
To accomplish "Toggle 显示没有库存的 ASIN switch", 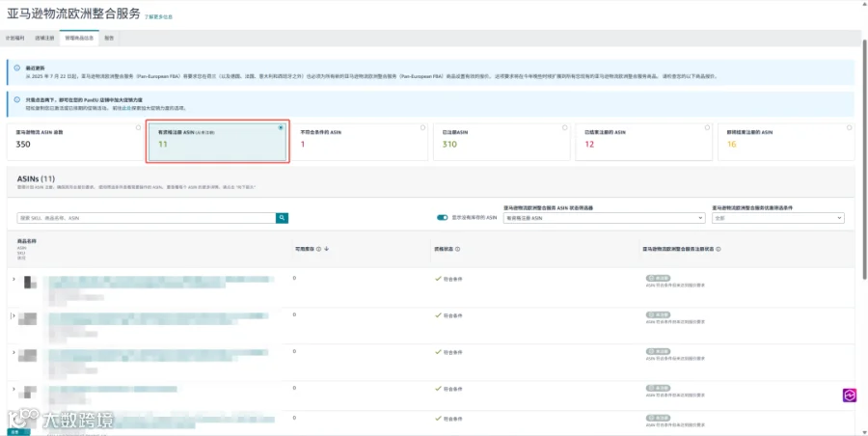I will pos(443,218).
